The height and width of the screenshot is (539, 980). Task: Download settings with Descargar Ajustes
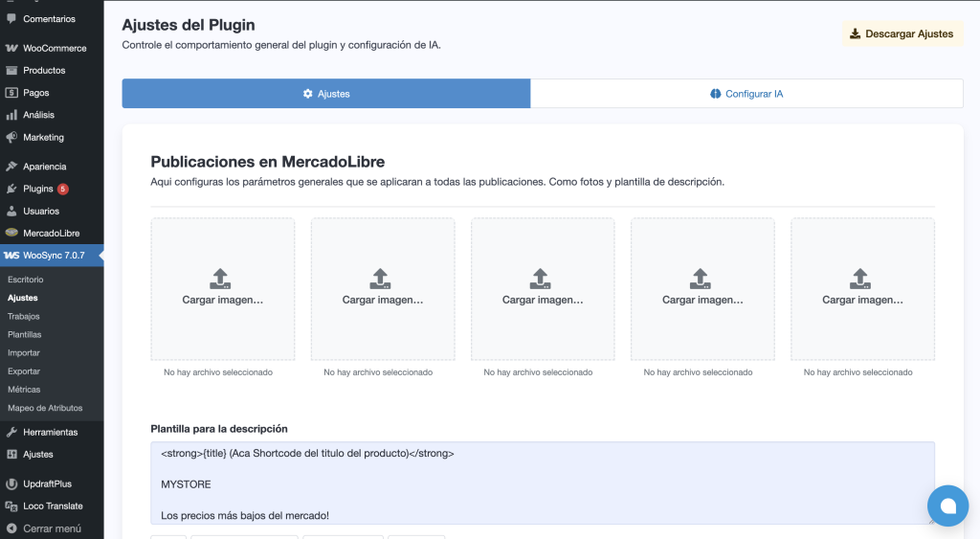902,34
